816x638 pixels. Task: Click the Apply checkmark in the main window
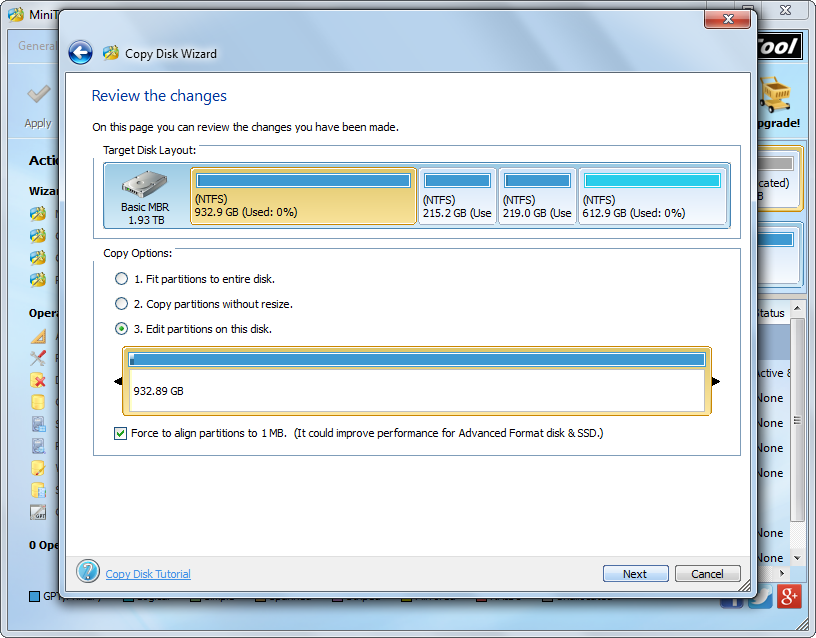coord(39,95)
